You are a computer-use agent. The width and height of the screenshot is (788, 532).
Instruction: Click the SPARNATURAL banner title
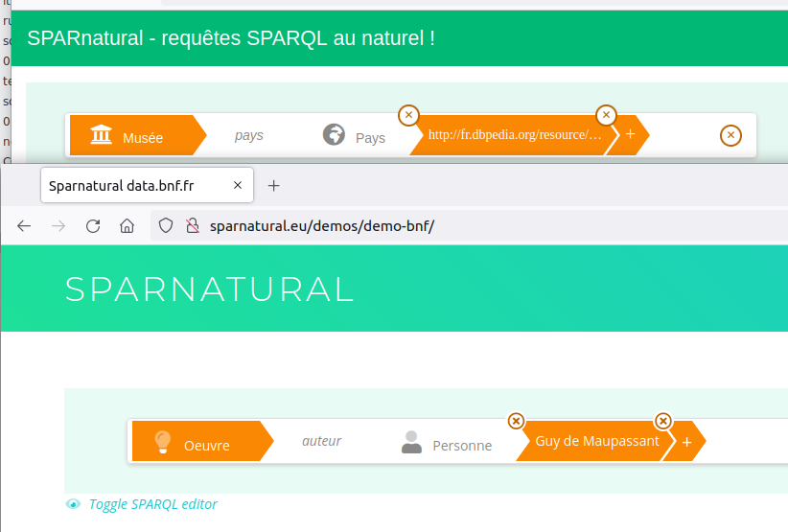[210, 289]
